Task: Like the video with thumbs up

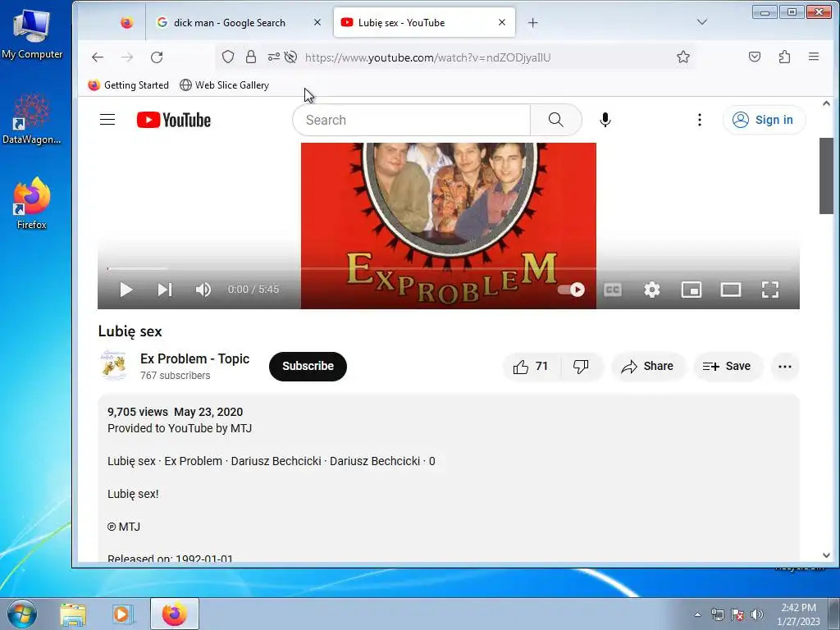Action: (x=531, y=367)
